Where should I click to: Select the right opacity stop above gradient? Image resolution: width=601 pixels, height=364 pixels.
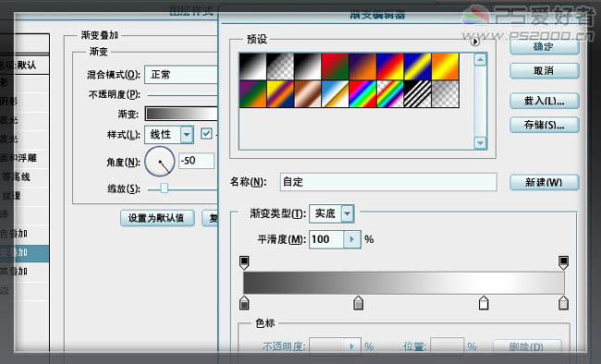[563, 263]
